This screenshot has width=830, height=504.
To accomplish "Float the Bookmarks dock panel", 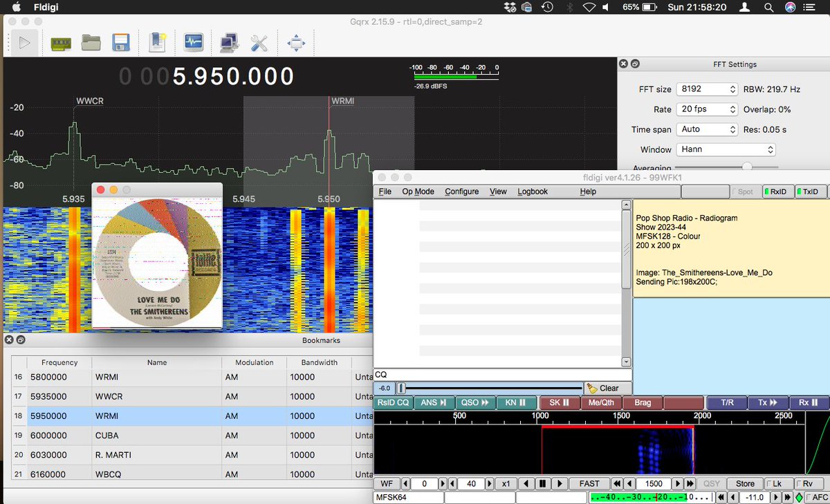I will coord(21,340).
